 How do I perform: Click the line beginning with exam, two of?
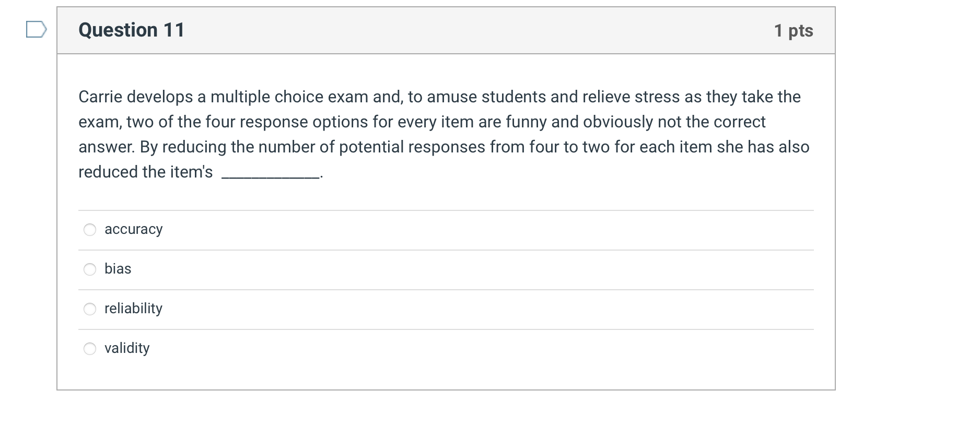pos(422,122)
